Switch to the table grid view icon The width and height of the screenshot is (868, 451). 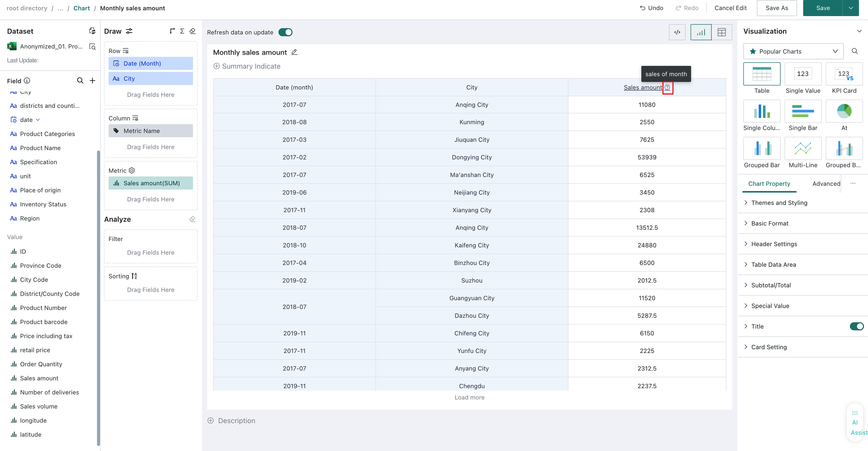pyautogui.click(x=721, y=32)
